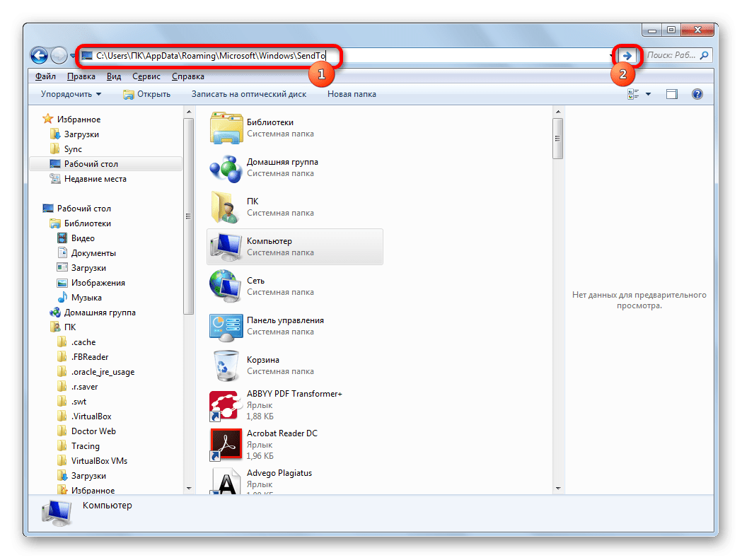Click the blue Help question icon
Image resolution: width=742 pixels, height=560 pixels.
point(697,94)
